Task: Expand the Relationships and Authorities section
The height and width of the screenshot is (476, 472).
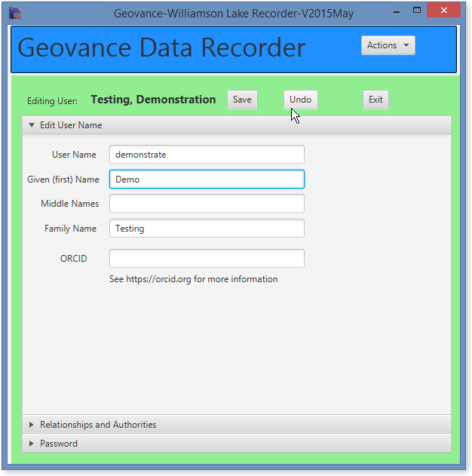Action: pos(237,425)
